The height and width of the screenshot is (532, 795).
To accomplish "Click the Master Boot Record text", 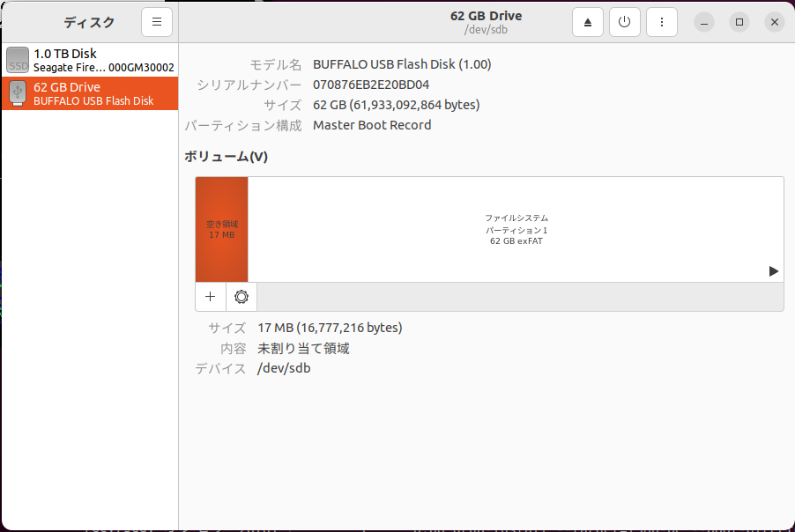I will pyautogui.click(x=372, y=125).
